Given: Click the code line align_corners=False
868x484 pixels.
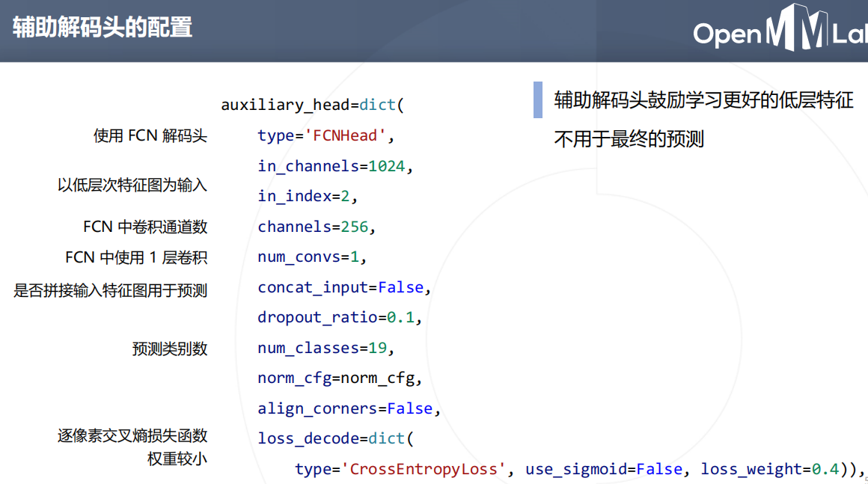Looking at the screenshot, I should tap(349, 408).
